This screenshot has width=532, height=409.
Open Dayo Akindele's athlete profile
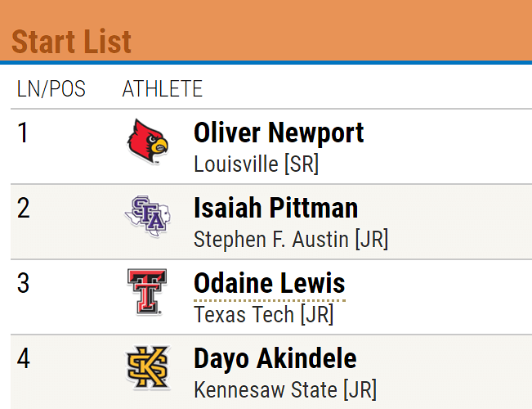[275, 358]
